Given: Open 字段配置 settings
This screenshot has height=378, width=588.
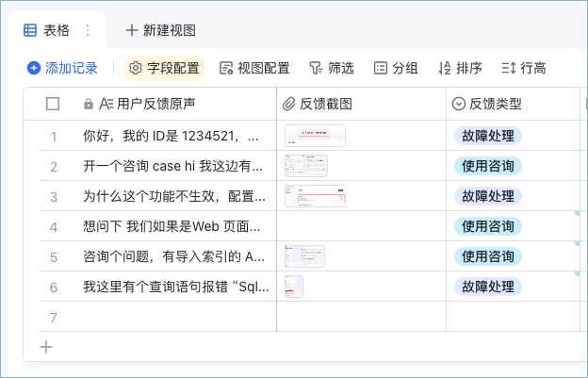Looking at the screenshot, I should coord(164,68).
